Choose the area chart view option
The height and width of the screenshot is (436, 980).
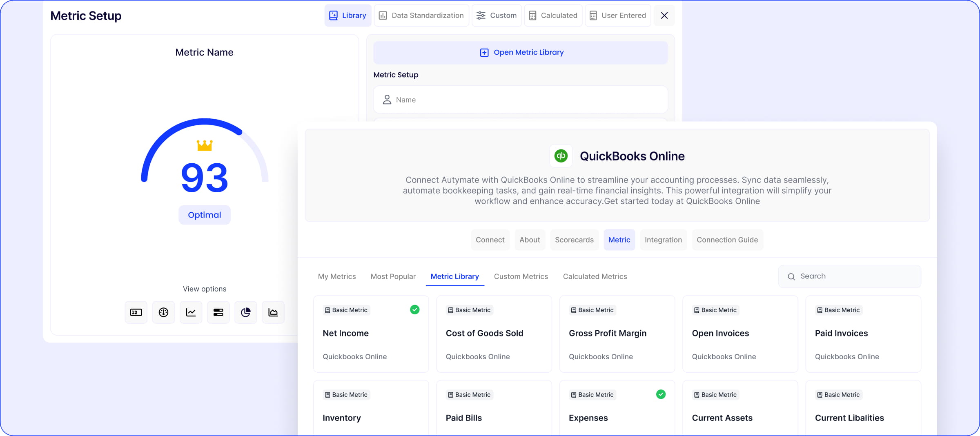(x=273, y=312)
